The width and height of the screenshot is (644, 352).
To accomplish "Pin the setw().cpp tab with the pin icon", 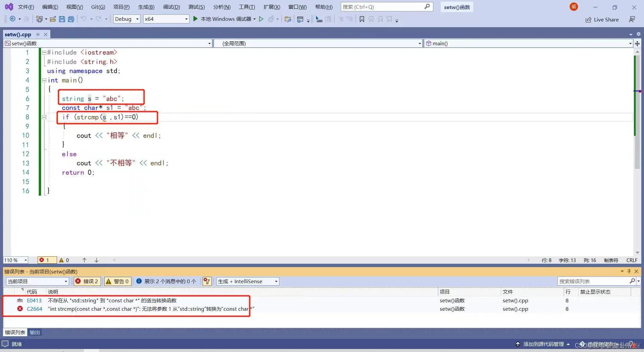I will [38, 34].
